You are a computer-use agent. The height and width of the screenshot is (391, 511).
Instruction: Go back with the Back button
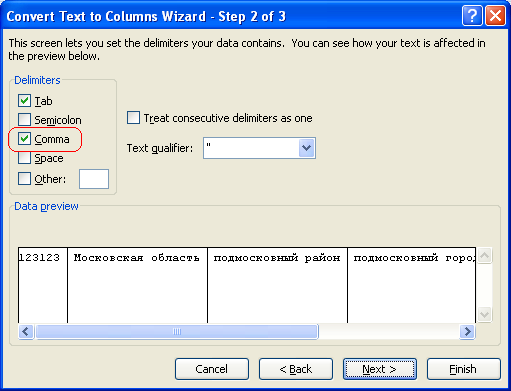(x=296, y=369)
